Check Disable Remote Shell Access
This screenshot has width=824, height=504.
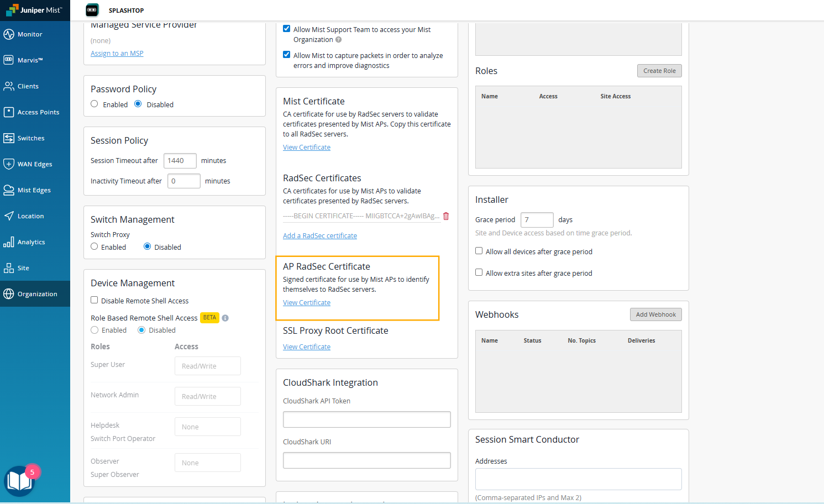coord(95,300)
